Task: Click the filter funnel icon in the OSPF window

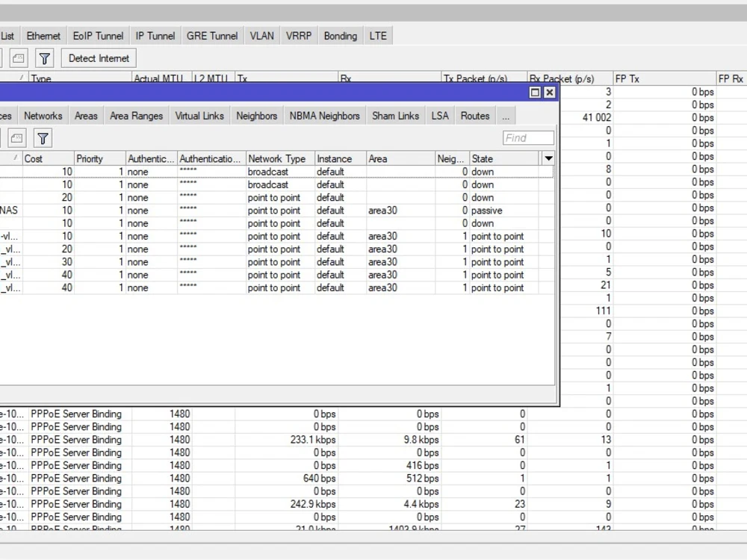Action: click(x=43, y=138)
